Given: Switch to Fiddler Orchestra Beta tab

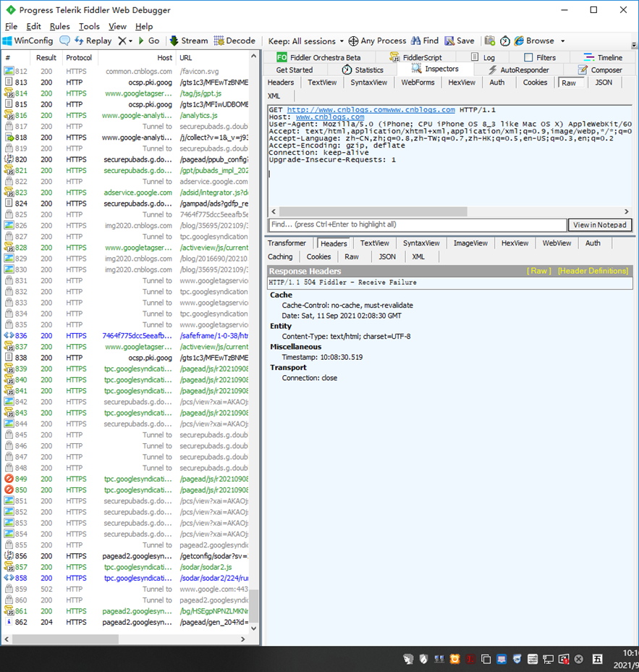Looking at the screenshot, I should 318,57.
